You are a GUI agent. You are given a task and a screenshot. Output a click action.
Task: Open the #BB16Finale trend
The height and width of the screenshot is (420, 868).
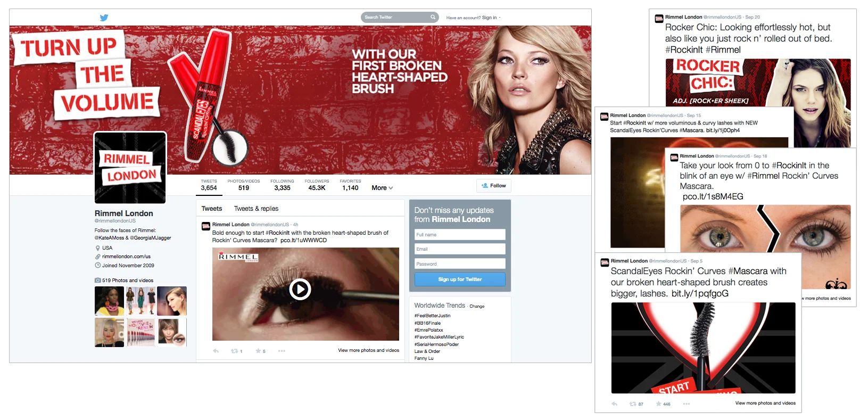click(427, 323)
